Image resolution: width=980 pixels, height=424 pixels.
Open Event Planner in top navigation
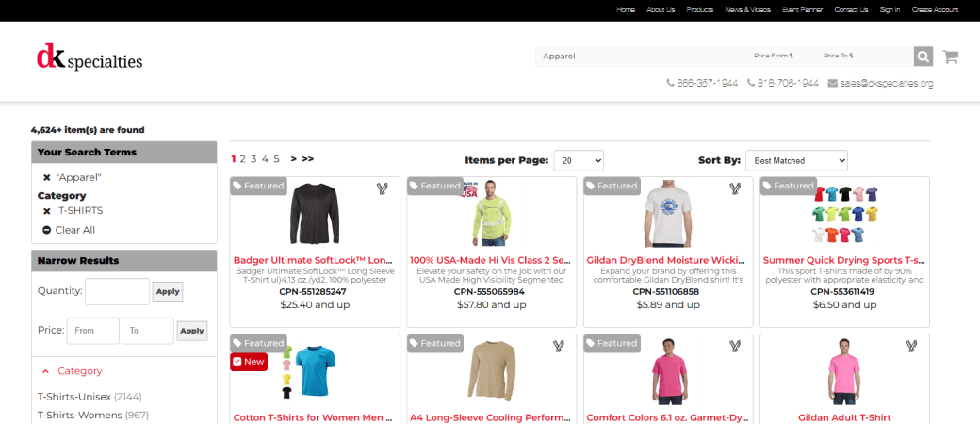click(803, 10)
